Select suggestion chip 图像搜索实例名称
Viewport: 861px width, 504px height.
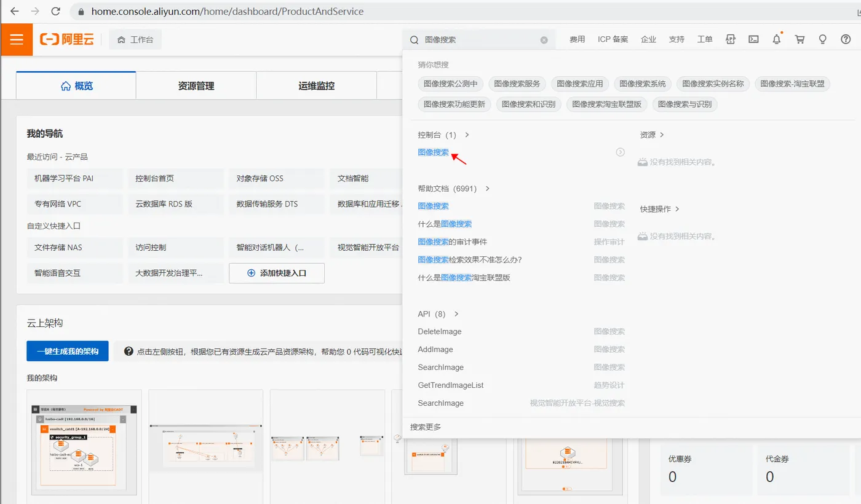tap(713, 84)
